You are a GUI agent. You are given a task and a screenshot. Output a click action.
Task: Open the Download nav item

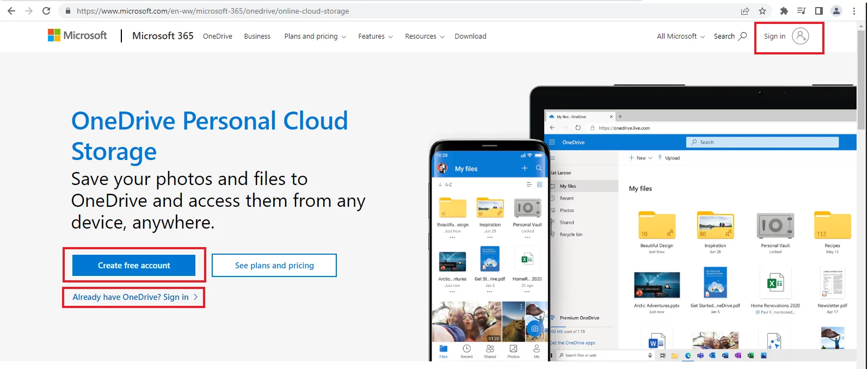[x=471, y=36]
